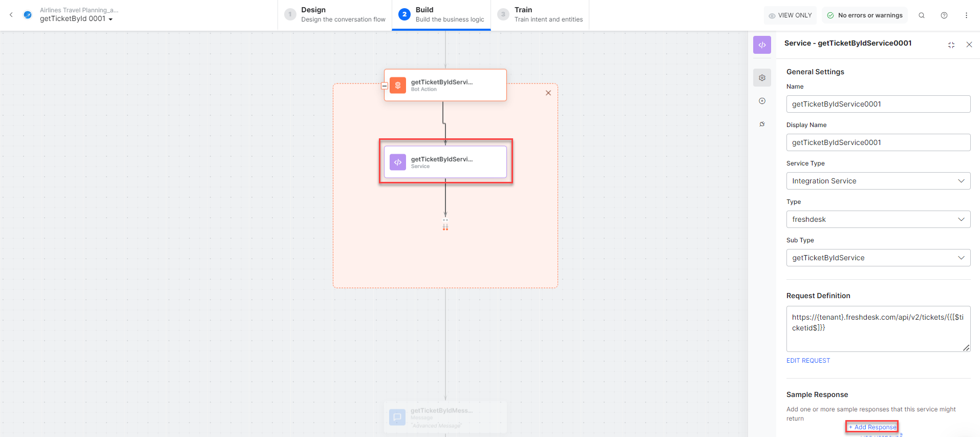Click the purple service code icon in panel header
The width and height of the screenshot is (980, 437).
[762, 45]
